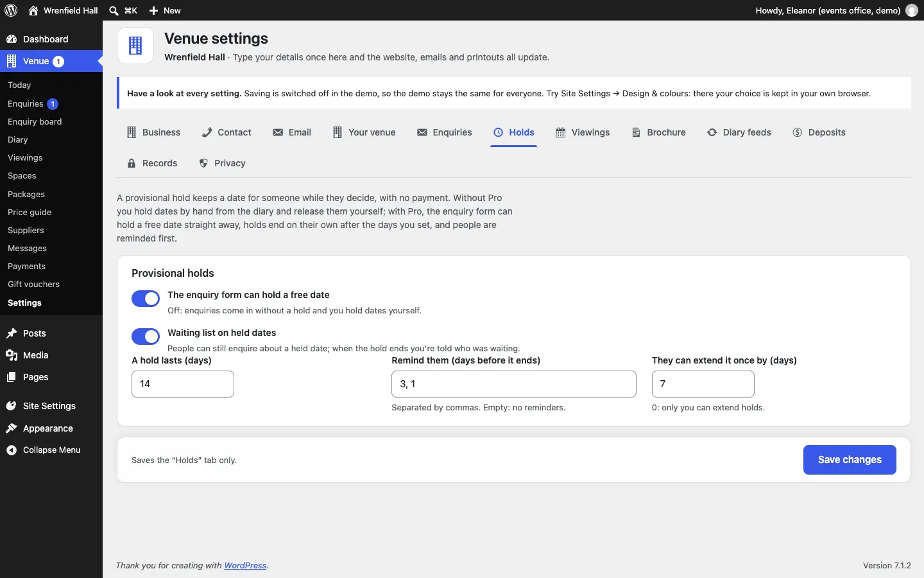Click the Collapse Menu arrow icon

[12, 450]
